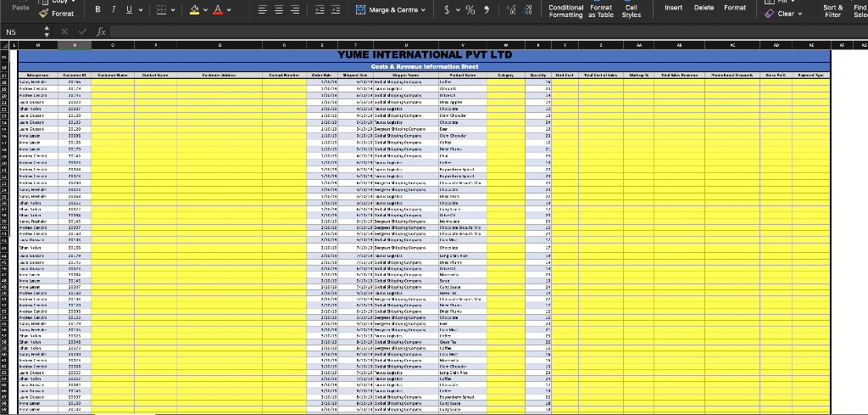Click inside the Name Box showing N5
The image size is (868, 415).
pyautogui.click(x=21, y=32)
